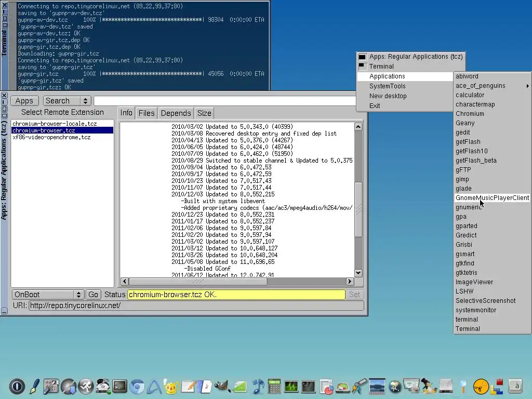532x399 pixels.
Task: Click the URI field with repo.tinycorelinux.net
Action: (x=196, y=305)
